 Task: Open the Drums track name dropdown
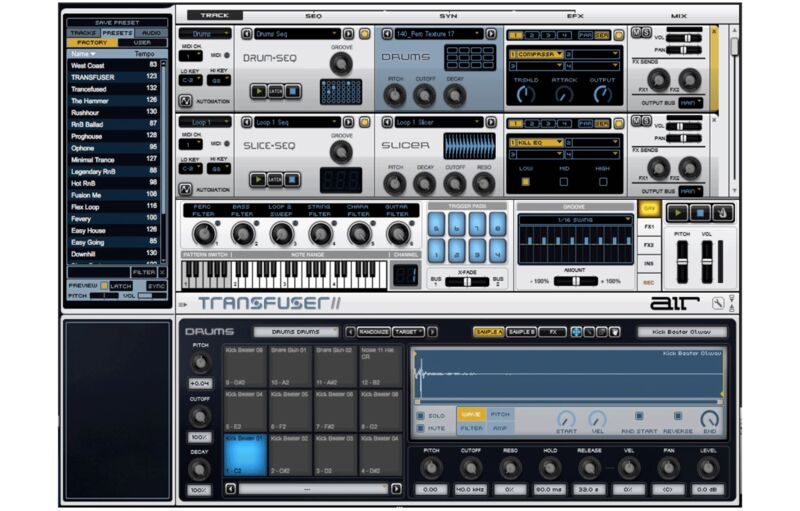pyautogui.click(x=205, y=33)
